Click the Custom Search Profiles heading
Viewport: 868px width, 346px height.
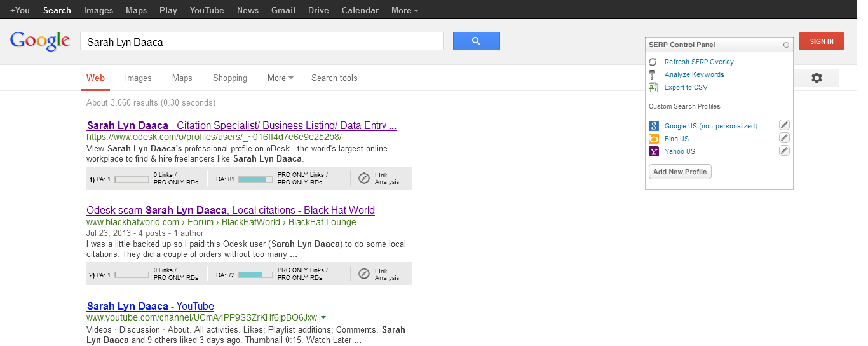click(x=684, y=106)
